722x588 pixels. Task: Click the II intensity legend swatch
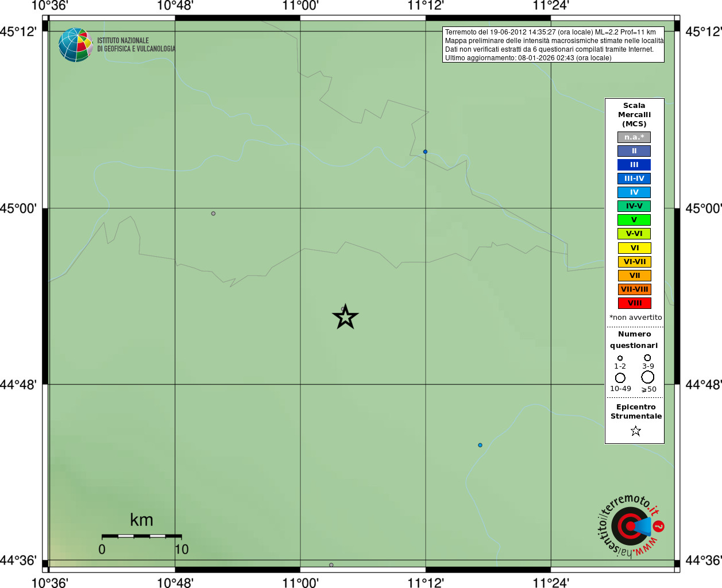click(634, 151)
